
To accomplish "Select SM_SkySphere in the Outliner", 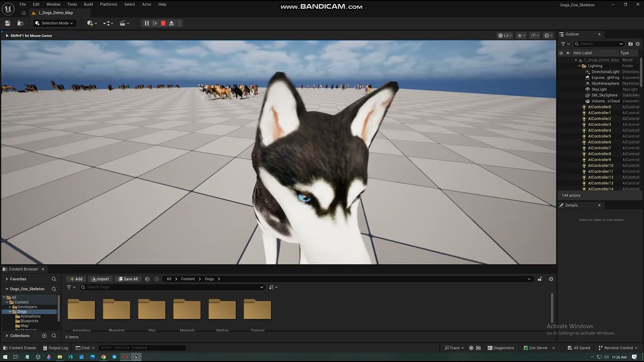I will pos(604,95).
